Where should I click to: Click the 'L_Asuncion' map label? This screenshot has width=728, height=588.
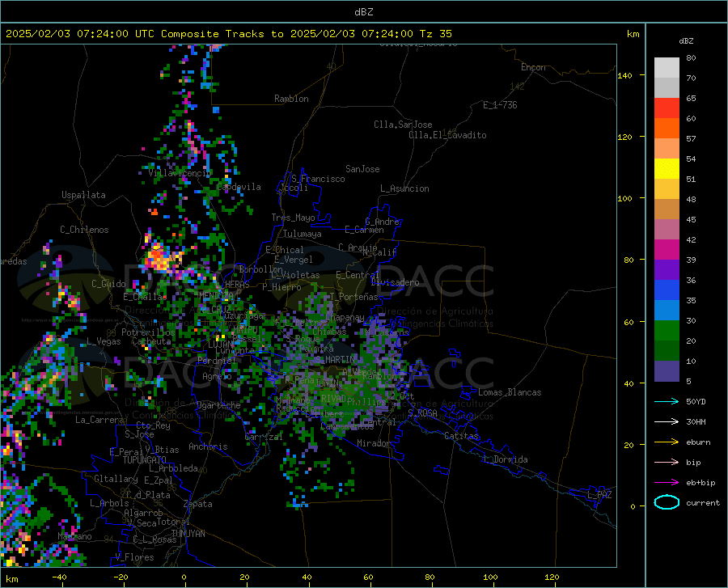click(404, 188)
